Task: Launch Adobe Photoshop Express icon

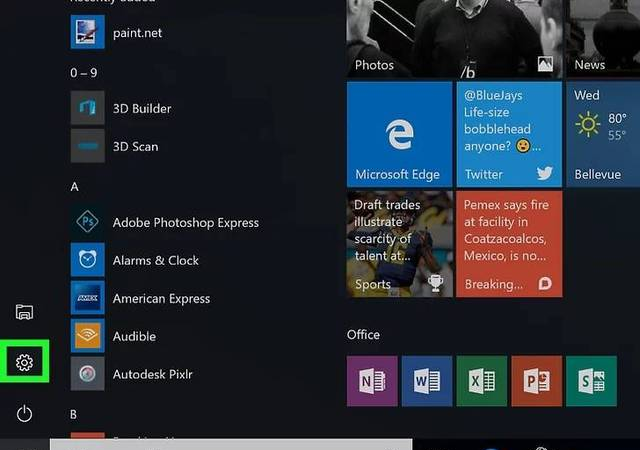Action: (87, 222)
